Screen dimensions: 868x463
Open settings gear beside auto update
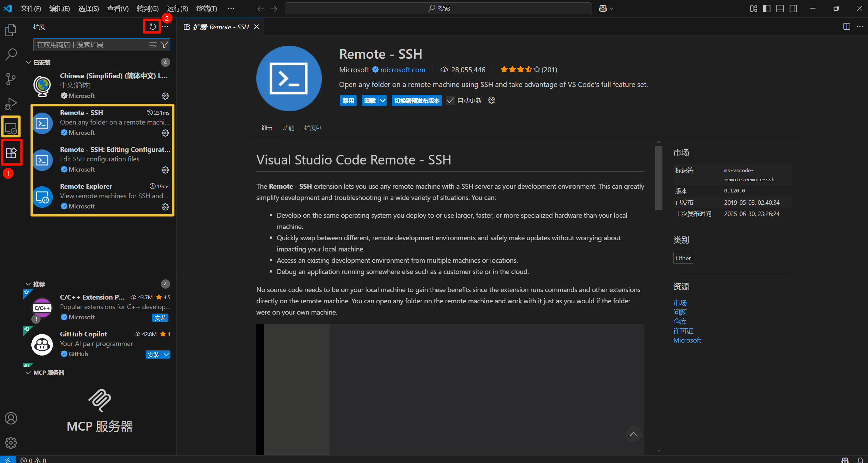click(491, 100)
